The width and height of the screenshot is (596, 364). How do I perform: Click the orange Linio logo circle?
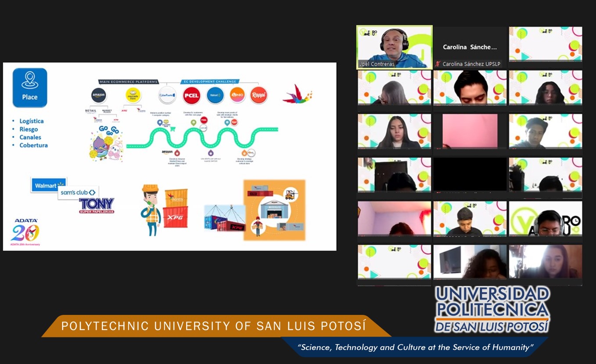[x=237, y=95]
